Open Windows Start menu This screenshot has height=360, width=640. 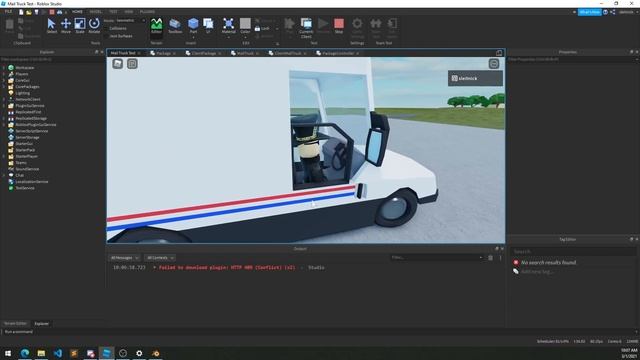click(x=8, y=353)
